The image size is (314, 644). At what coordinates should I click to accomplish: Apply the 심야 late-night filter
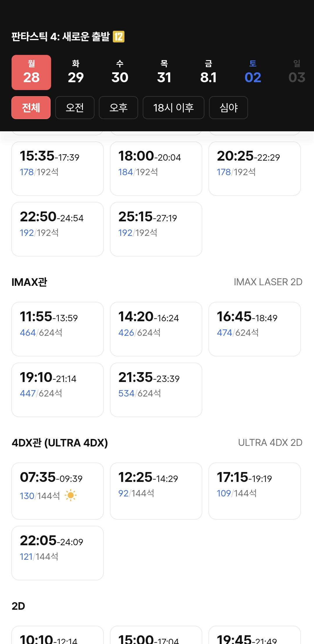pos(229,108)
